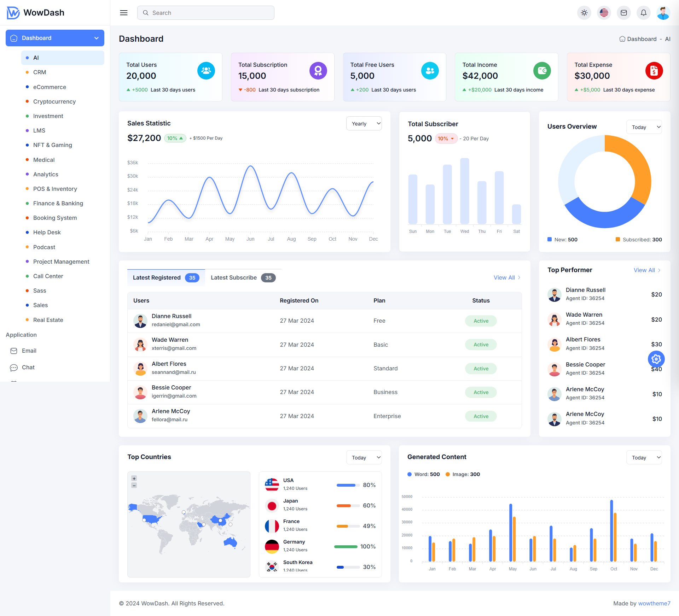Focus the Search input field
Viewport: 679px width, 616px height.
[206, 13]
